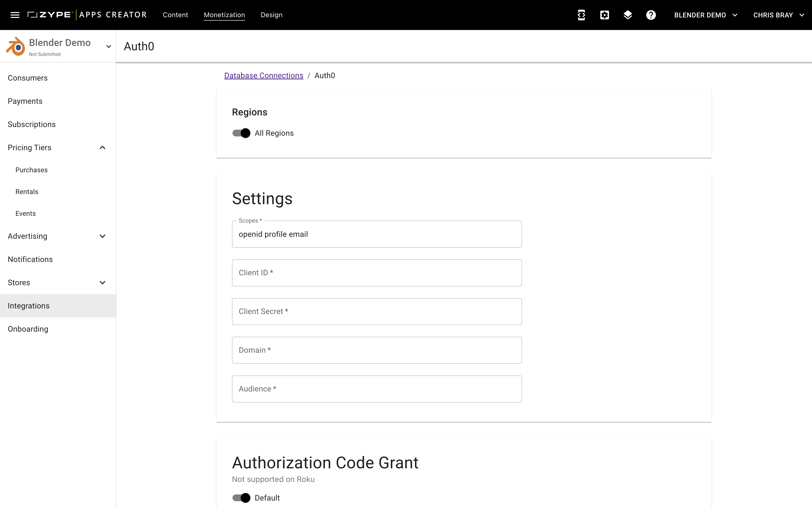Open Payments in the sidebar

pyautogui.click(x=58, y=101)
